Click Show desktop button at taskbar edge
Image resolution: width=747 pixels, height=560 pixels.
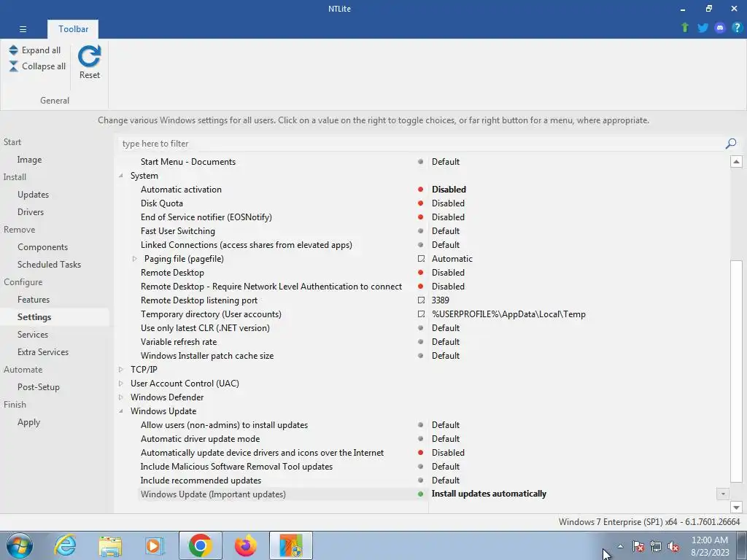[742, 545]
